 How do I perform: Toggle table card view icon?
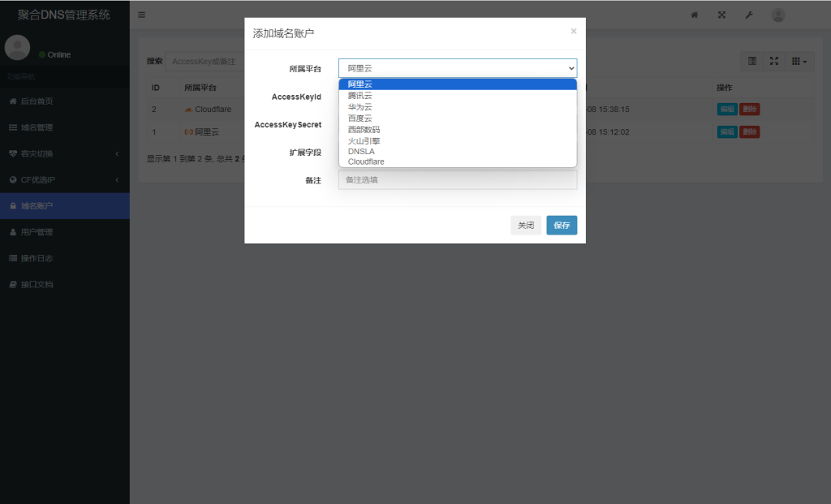click(752, 62)
